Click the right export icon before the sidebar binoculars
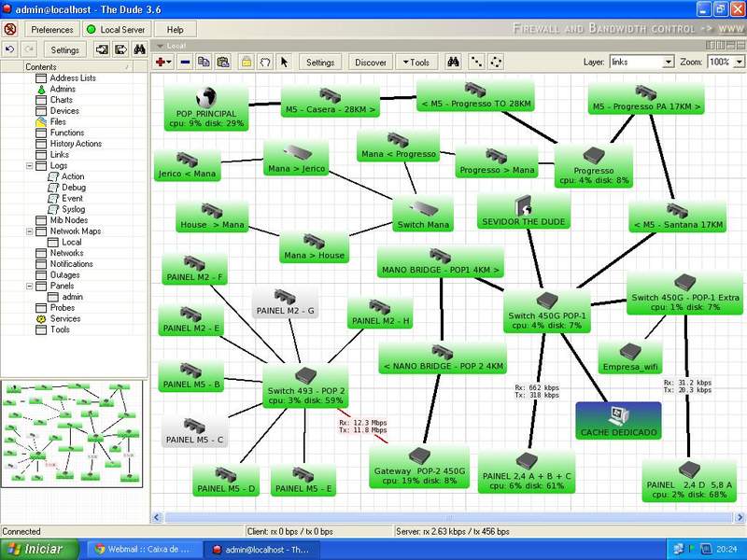 [x=120, y=49]
